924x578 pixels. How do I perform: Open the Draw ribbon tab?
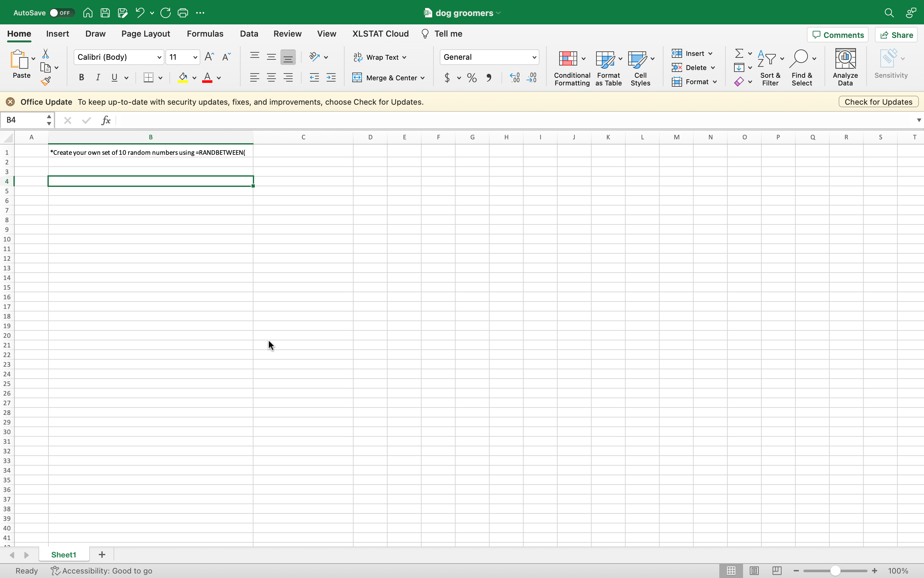[x=96, y=34]
